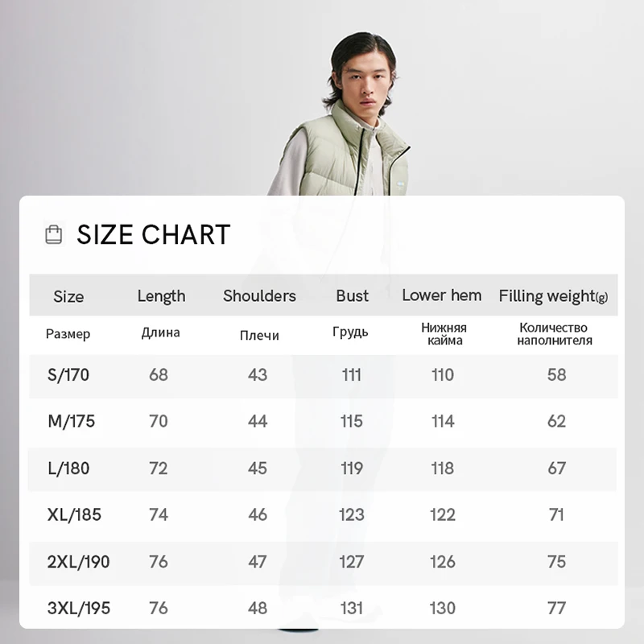644x644 pixels.
Task: Click the Размер label
Action: pyautogui.click(x=68, y=334)
